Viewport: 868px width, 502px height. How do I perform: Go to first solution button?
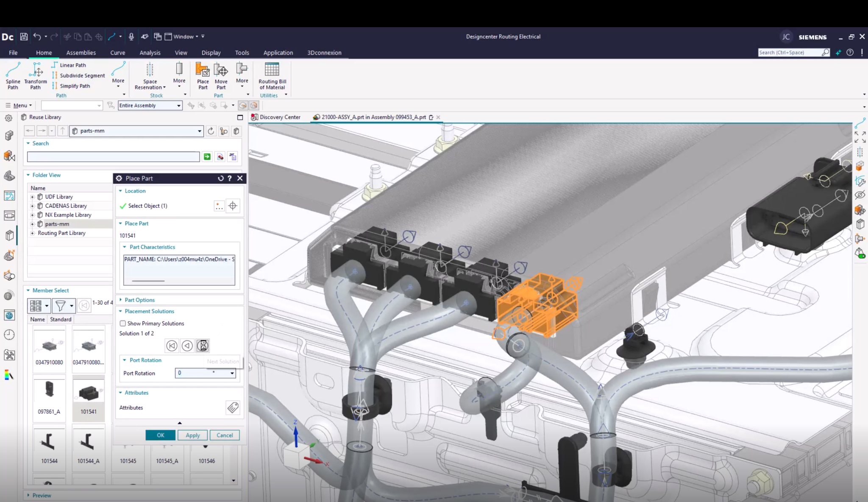pyautogui.click(x=172, y=346)
